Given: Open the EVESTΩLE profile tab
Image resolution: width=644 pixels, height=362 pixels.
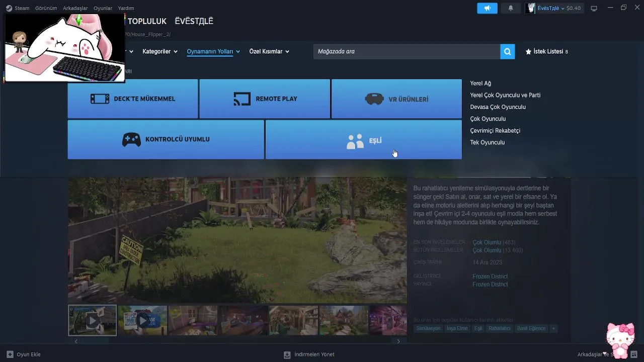Looking at the screenshot, I should coord(194,21).
